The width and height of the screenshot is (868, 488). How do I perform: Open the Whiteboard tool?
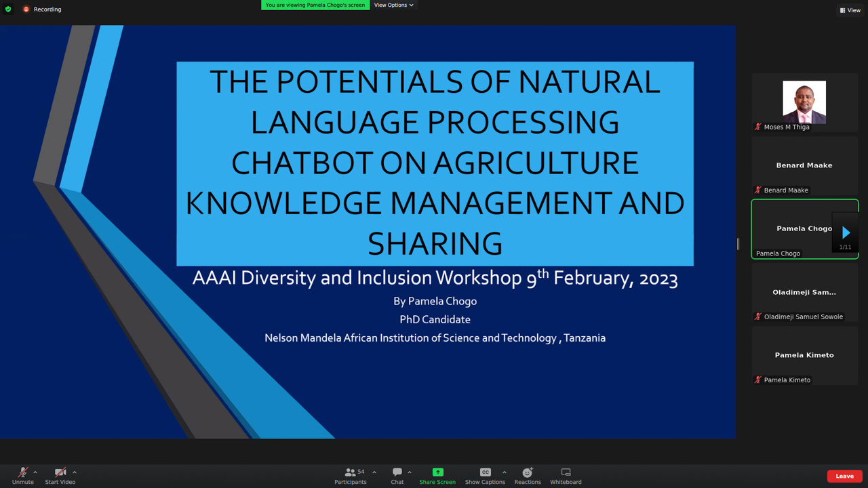pyautogui.click(x=566, y=476)
